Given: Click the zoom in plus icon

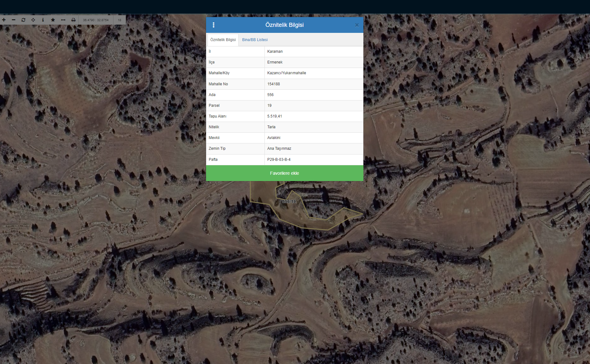Looking at the screenshot, I should tap(4, 20).
